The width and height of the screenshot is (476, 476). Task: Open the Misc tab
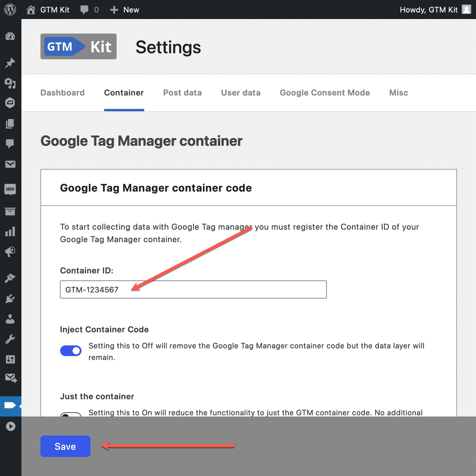399,93
